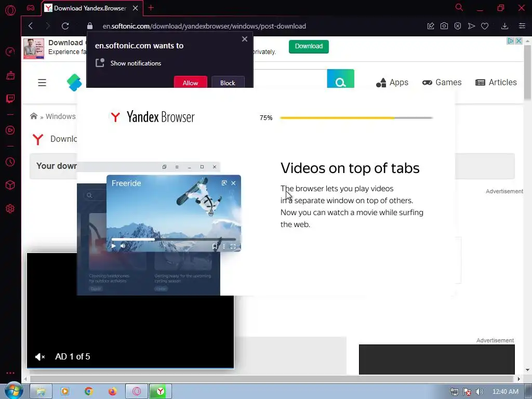Take a snapshot with camera icon
Viewport: 532px width, 399px height.
[444, 26]
